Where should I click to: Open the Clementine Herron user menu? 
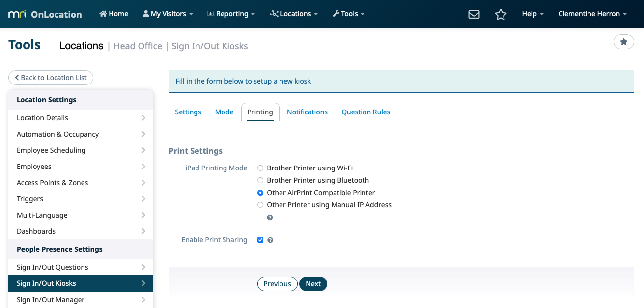pos(592,14)
